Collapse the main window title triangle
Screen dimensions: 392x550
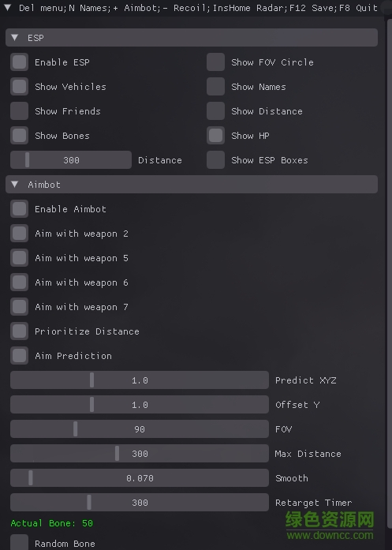[x=7, y=7]
